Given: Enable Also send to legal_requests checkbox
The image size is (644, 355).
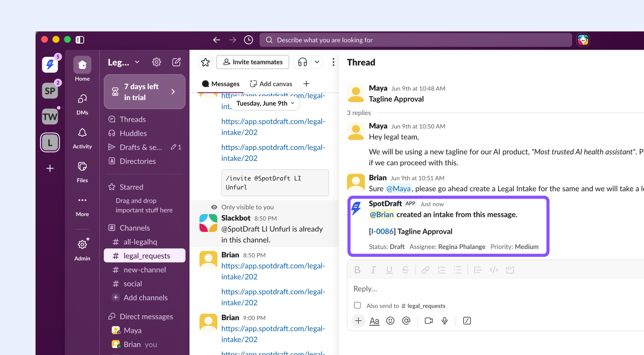Looking at the screenshot, I should [x=358, y=305].
